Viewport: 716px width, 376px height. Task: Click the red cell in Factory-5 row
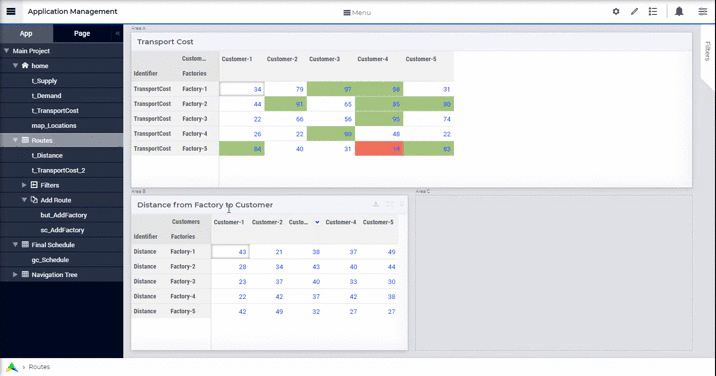(379, 149)
